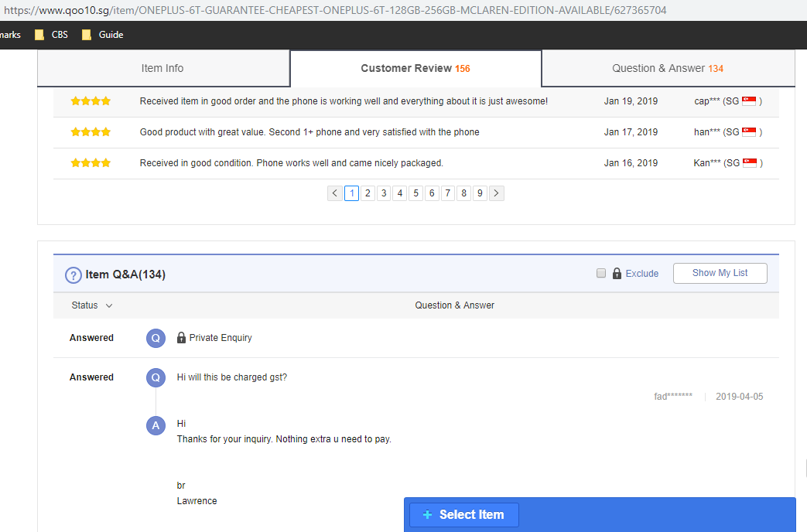Select the Customer Review tab
807x532 pixels.
click(415, 68)
